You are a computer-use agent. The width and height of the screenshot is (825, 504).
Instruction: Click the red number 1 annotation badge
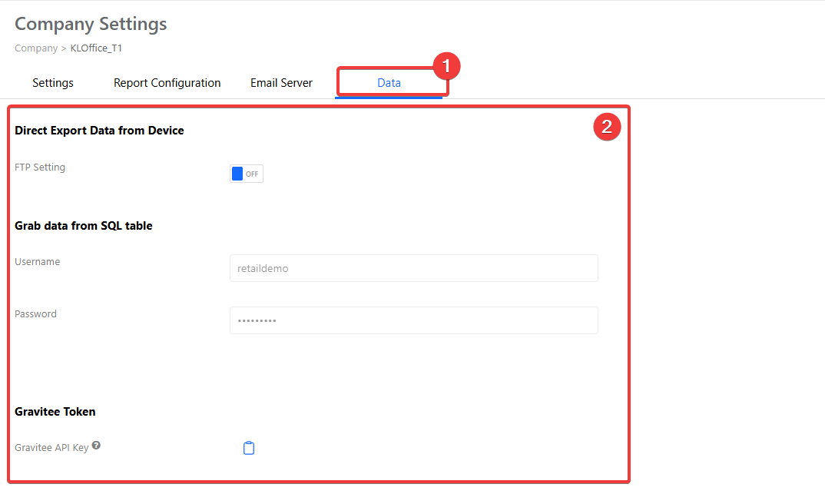click(x=446, y=66)
